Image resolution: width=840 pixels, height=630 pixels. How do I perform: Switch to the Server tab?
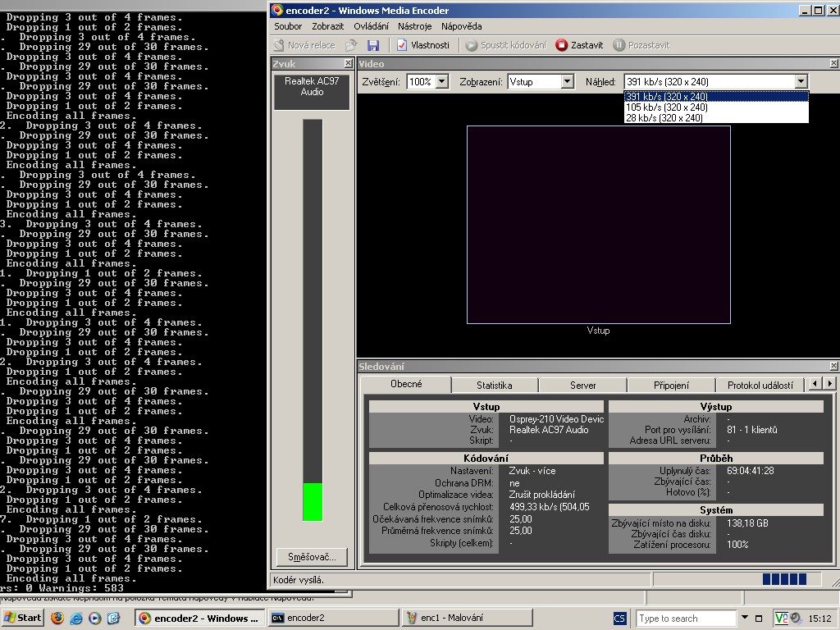tap(583, 386)
